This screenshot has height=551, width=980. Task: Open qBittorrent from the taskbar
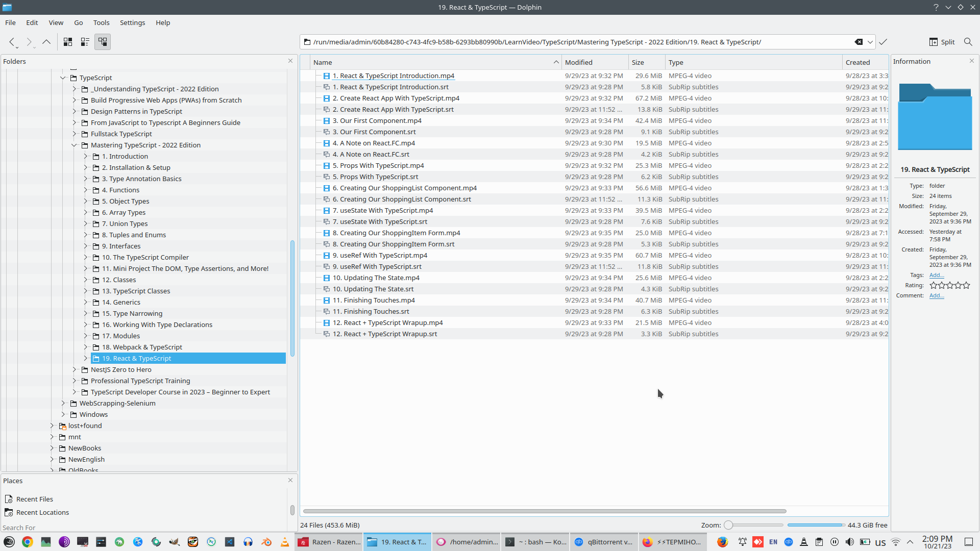(603, 542)
